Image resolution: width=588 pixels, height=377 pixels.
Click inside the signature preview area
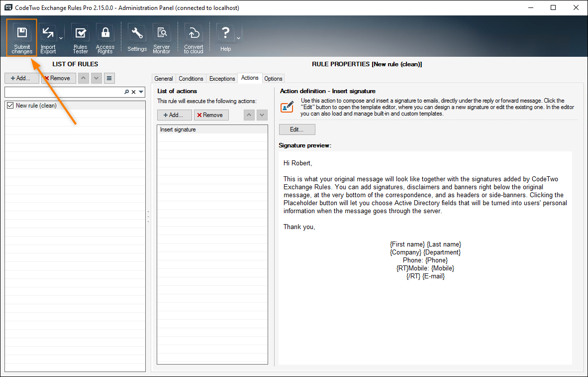pyautogui.click(x=425, y=257)
